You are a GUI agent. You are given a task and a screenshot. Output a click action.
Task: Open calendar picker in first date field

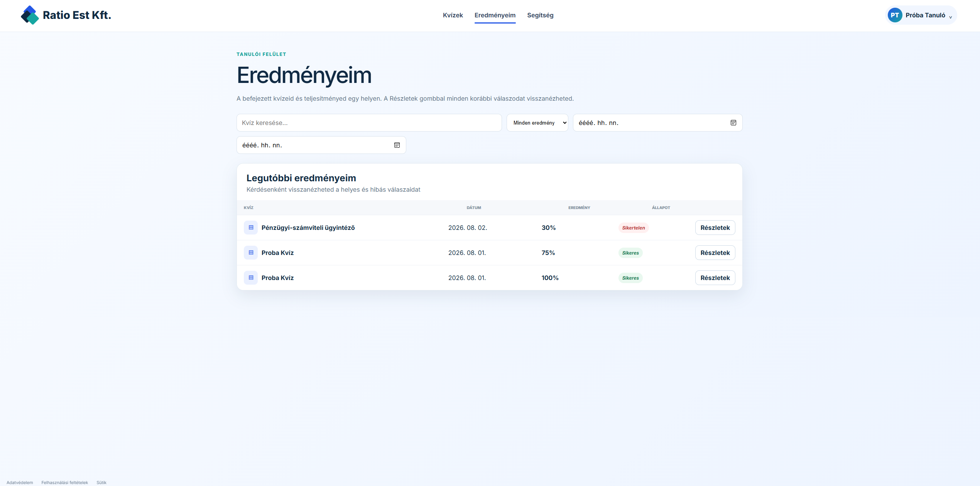click(x=733, y=123)
